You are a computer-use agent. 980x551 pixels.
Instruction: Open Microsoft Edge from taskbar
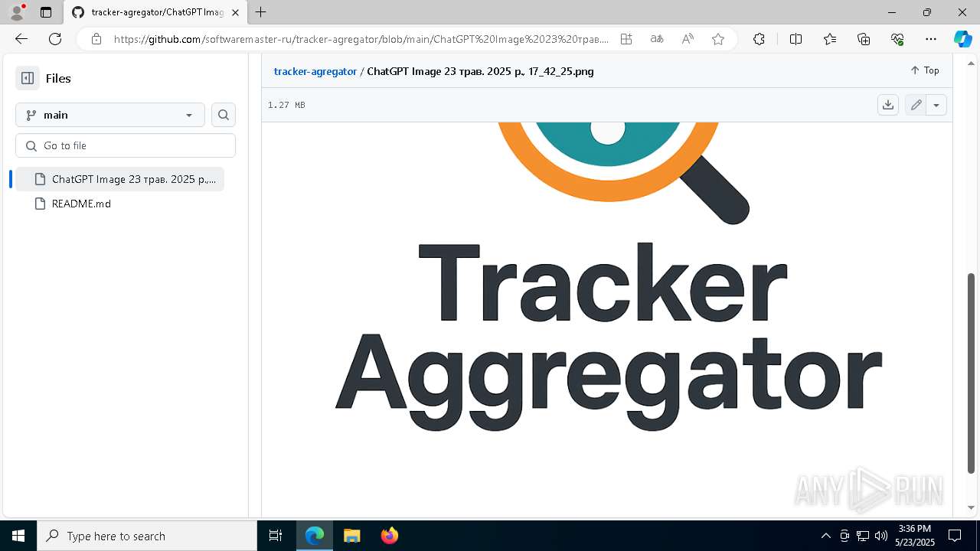pyautogui.click(x=315, y=536)
